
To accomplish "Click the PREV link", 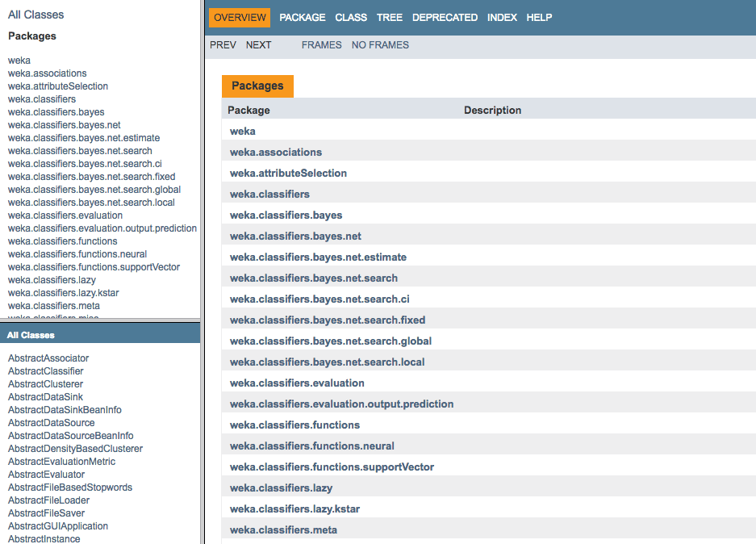I will point(223,45).
